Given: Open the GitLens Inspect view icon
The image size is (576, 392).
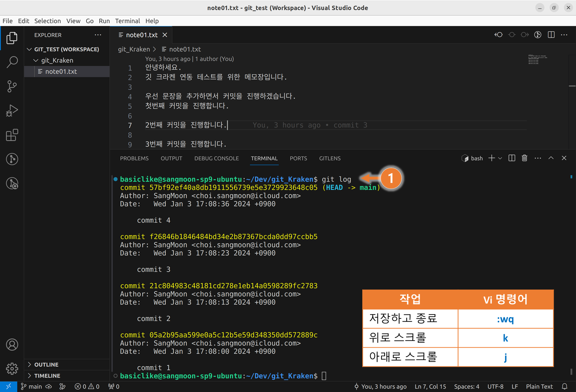Looking at the screenshot, I should (x=12, y=183).
